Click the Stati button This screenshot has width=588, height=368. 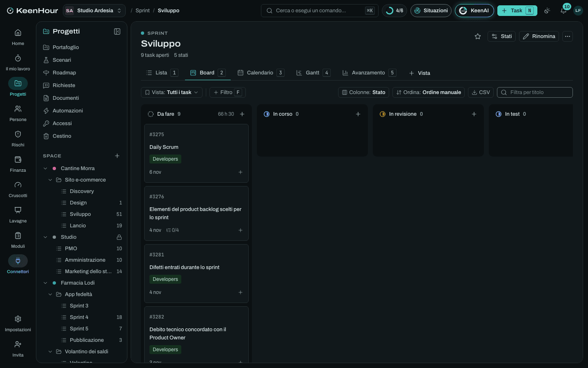(502, 36)
